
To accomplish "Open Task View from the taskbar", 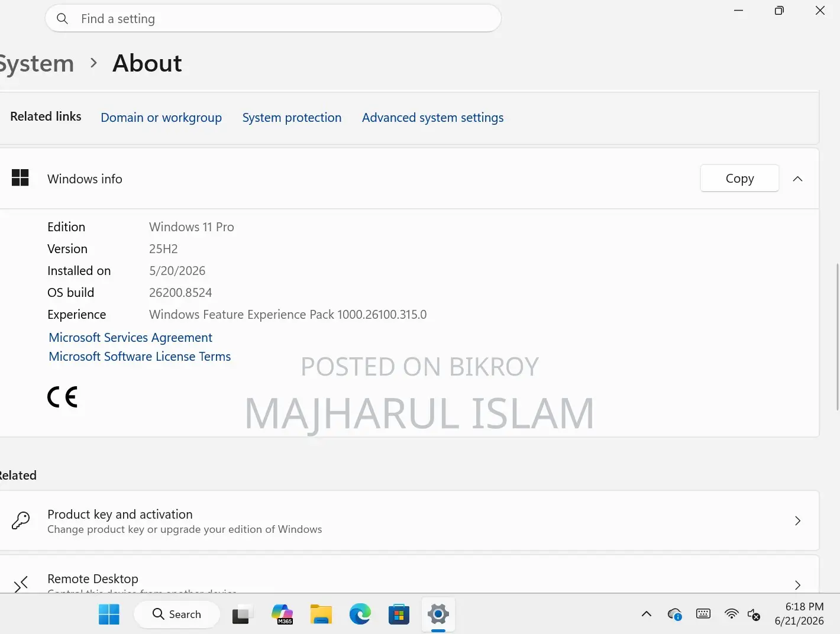I will [242, 614].
